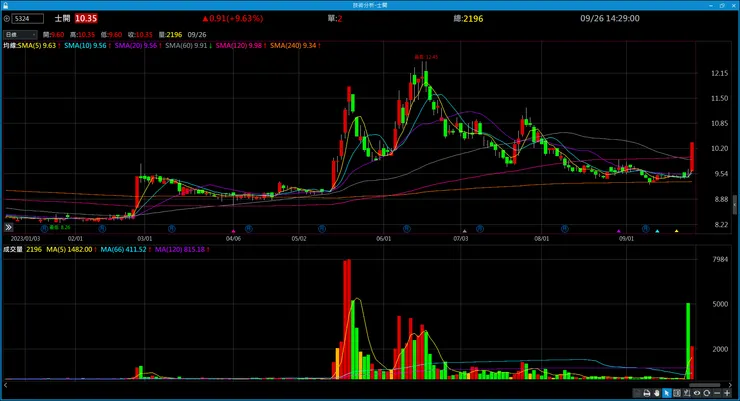This screenshot has height=401, width=740.
Task: Click the circular refresh icon
Action: [706, 393]
